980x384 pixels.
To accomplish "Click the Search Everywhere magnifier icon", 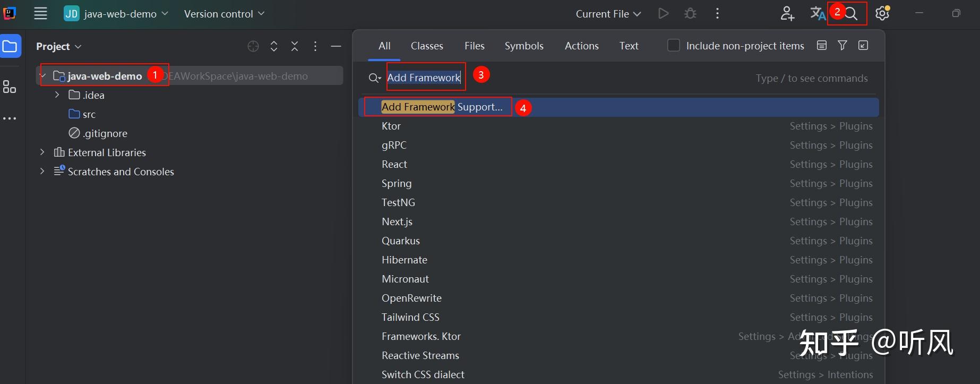I will pyautogui.click(x=851, y=14).
